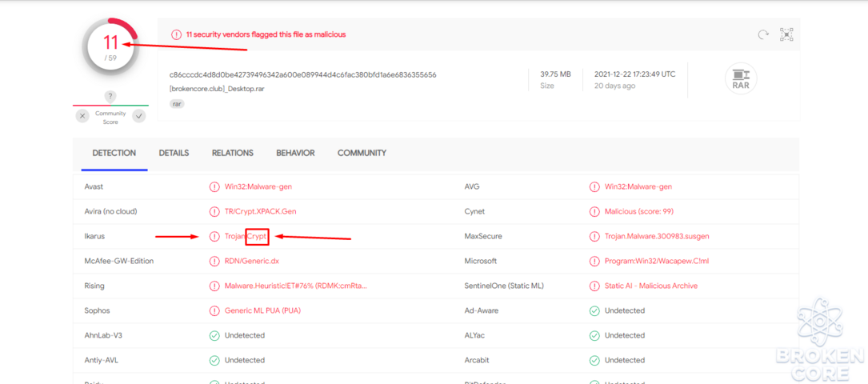
Task: Click the Ikarus vendor name
Action: click(x=94, y=236)
